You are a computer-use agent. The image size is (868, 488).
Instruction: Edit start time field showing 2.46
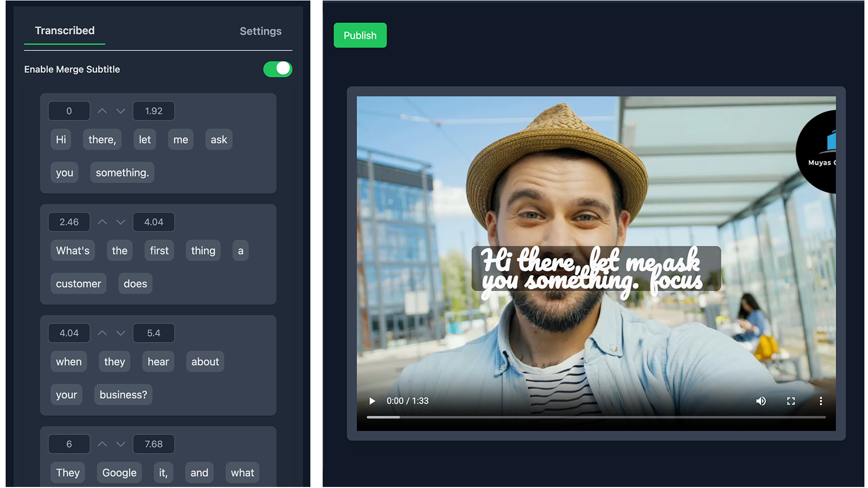[x=69, y=222]
